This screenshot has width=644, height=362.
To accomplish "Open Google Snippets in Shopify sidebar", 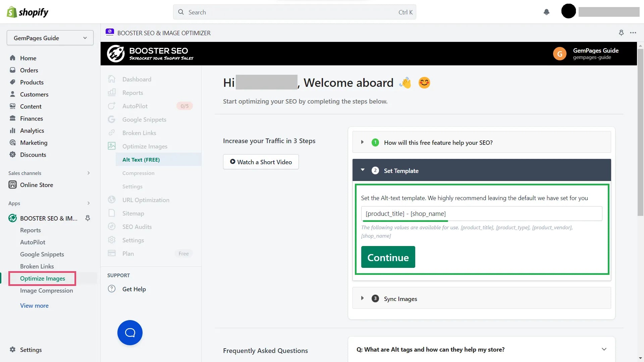I will tap(42, 254).
